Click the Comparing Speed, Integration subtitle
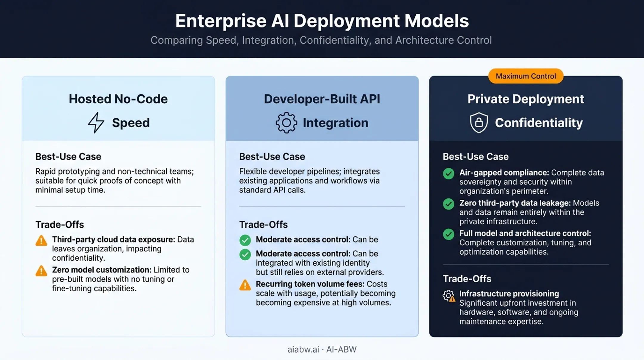The image size is (644, 360). click(321, 40)
